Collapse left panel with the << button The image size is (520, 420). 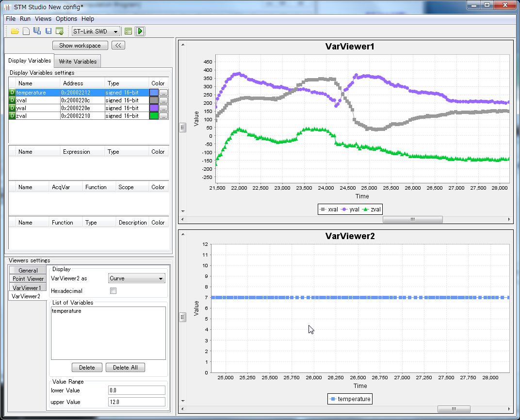click(x=118, y=46)
